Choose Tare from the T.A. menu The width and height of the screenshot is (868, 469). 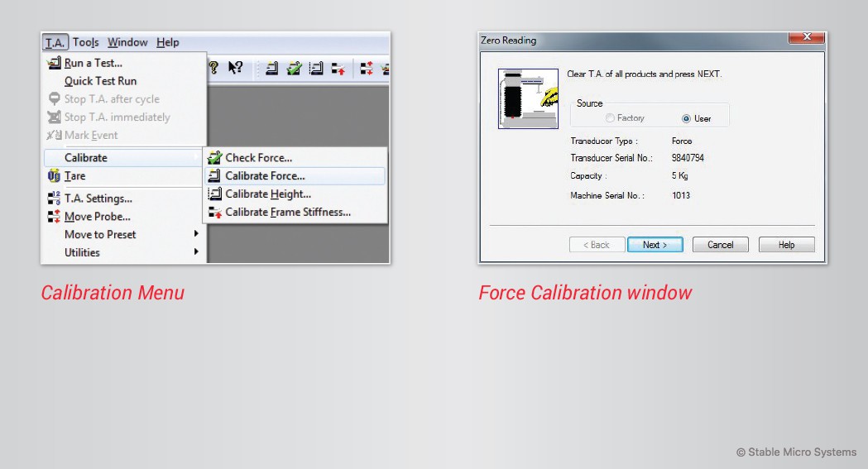pos(125,176)
